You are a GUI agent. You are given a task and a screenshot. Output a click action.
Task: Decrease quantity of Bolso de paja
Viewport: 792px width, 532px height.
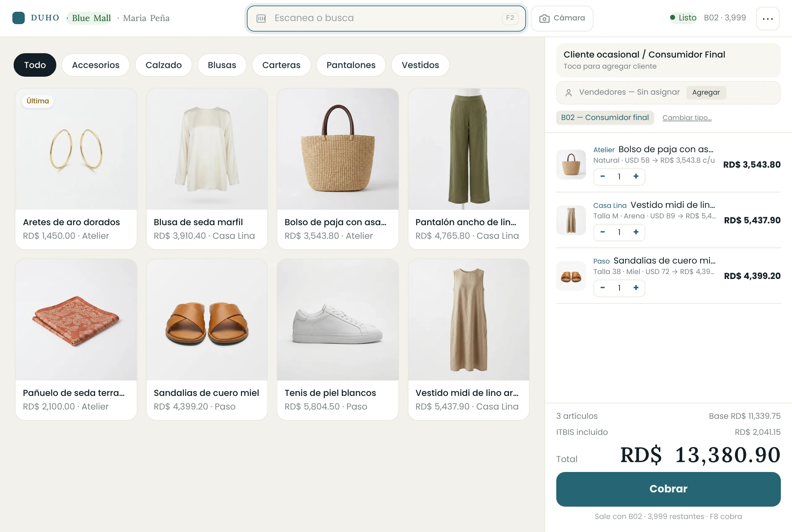click(x=603, y=176)
